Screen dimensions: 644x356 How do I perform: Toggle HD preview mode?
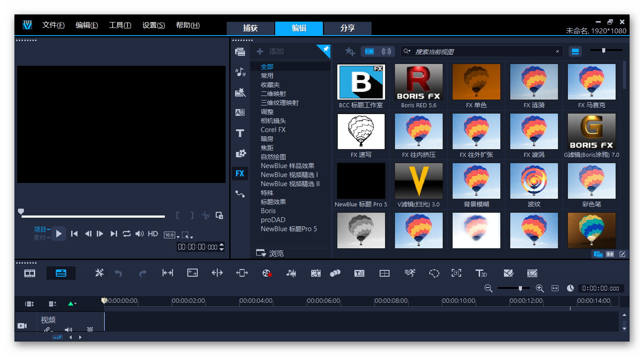[153, 233]
